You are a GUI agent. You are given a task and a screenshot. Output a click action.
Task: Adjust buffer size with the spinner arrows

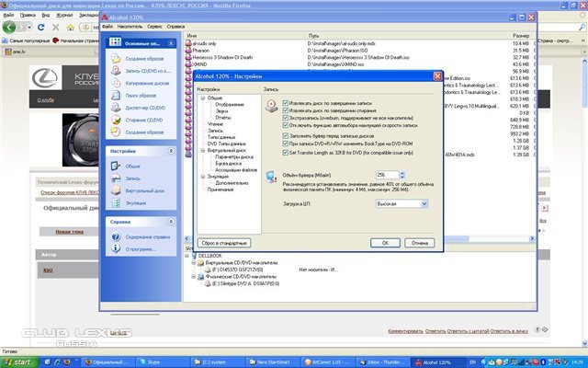[x=402, y=175]
